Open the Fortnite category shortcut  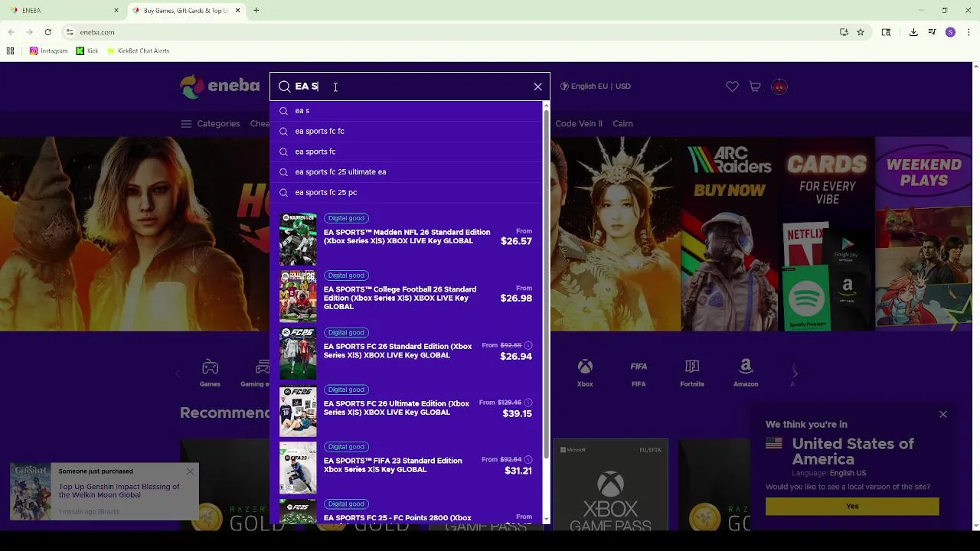[x=692, y=373]
